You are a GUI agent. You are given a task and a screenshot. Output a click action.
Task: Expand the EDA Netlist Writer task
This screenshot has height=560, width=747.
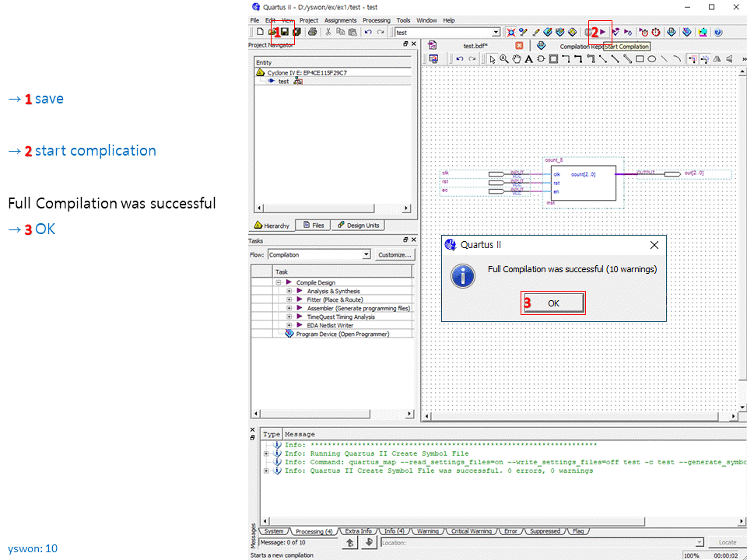289,325
